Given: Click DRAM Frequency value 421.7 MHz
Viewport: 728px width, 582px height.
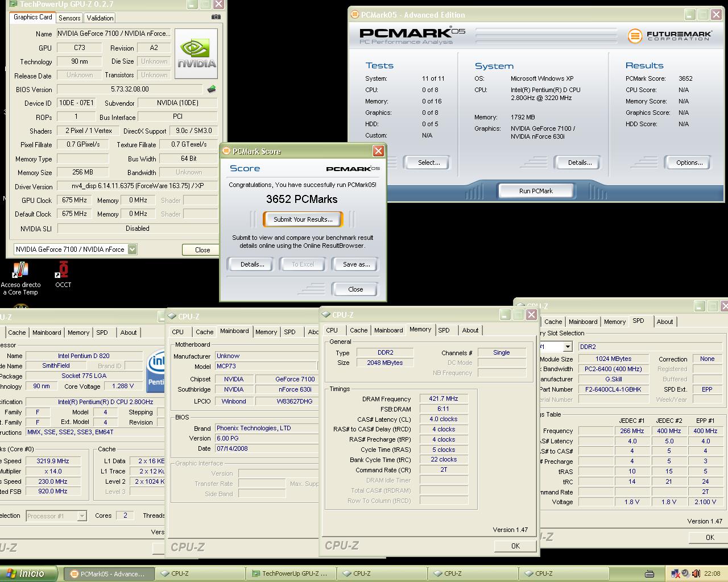Looking at the screenshot, I should 443,399.
